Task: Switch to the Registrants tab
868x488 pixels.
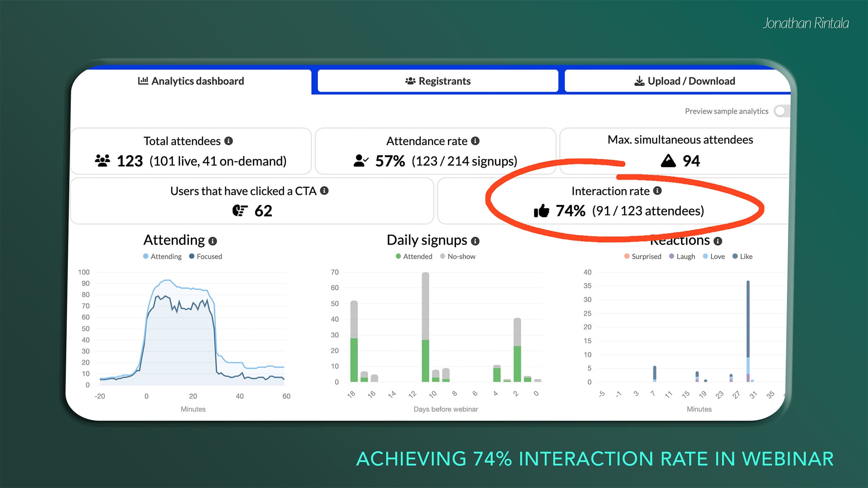Action: pos(438,81)
